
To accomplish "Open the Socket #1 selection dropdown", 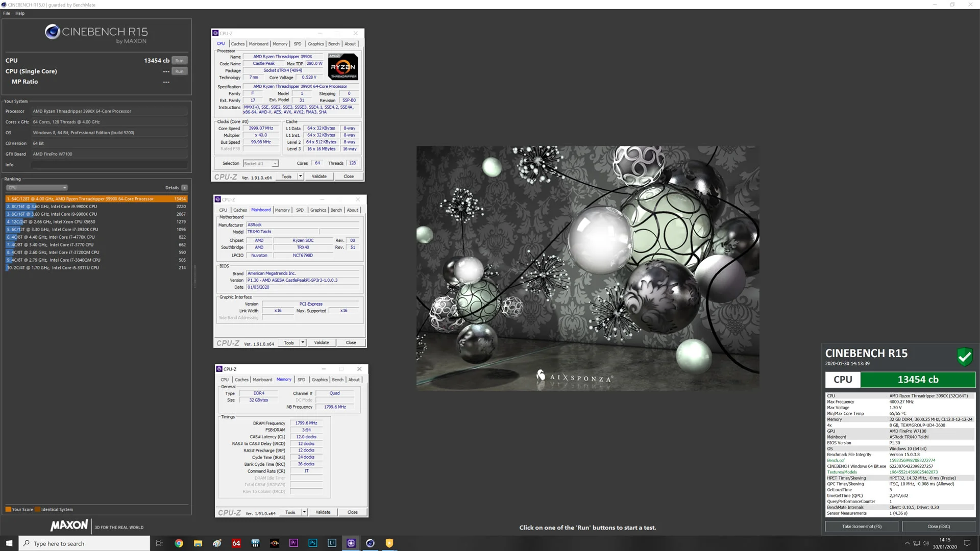I will [260, 164].
